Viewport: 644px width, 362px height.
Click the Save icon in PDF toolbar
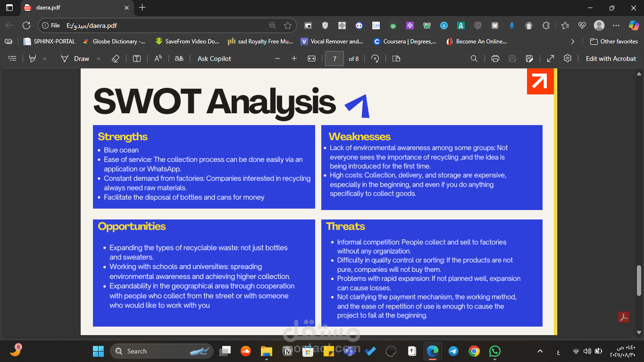pos(512,59)
